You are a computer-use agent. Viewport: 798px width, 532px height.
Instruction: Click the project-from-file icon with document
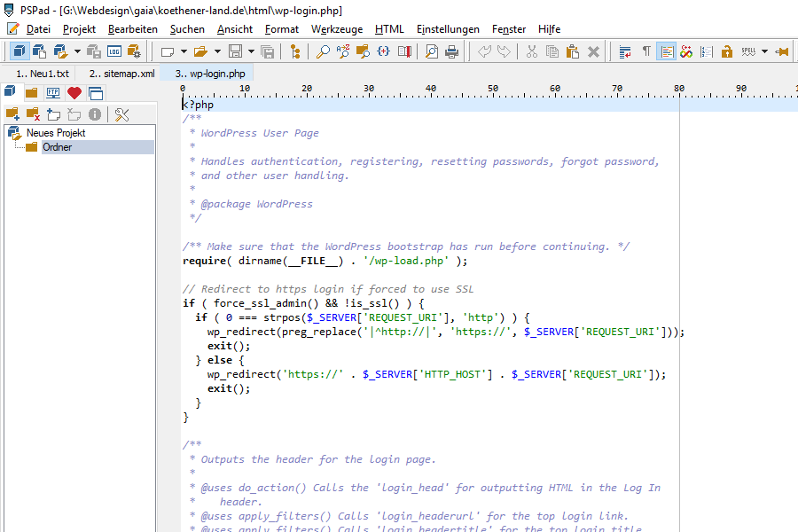39,51
